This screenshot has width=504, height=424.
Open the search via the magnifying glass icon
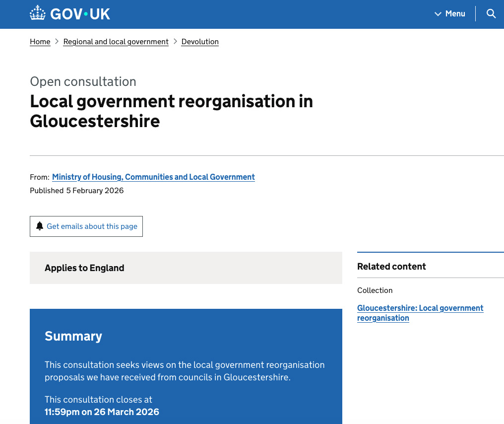pyautogui.click(x=491, y=14)
